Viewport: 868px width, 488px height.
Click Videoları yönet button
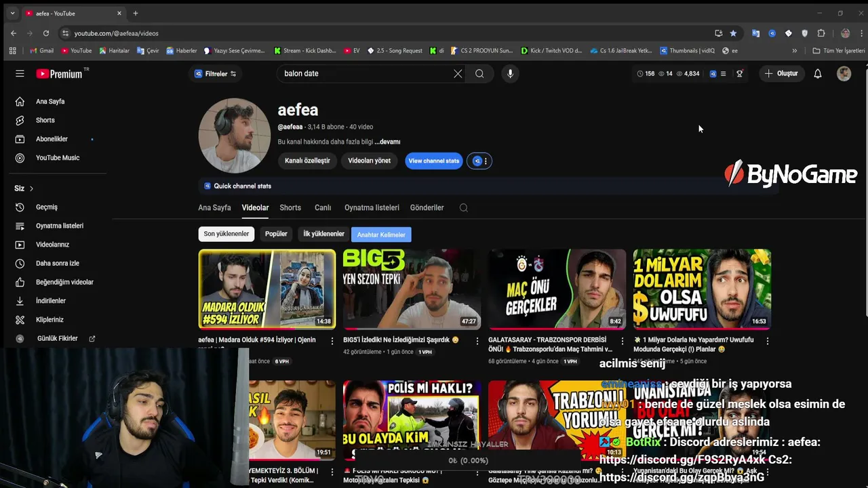[x=369, y=161]
